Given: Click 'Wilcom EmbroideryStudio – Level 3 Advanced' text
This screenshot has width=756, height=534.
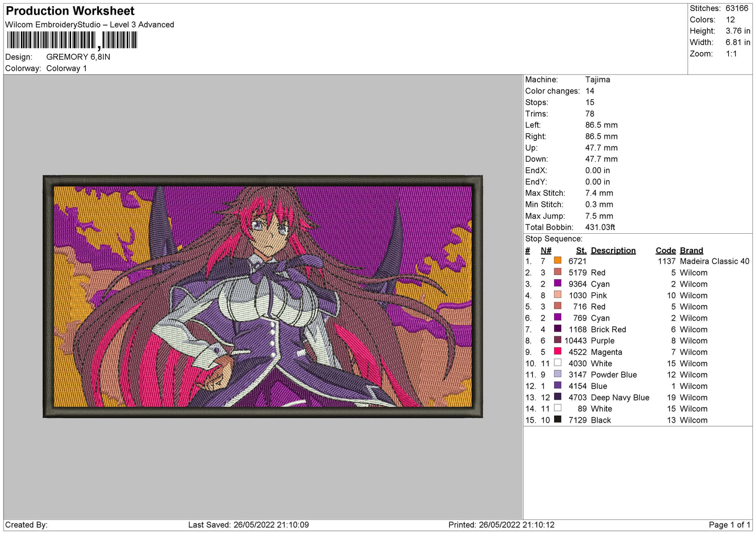Looking at the screenshot, I should (89, 25).
